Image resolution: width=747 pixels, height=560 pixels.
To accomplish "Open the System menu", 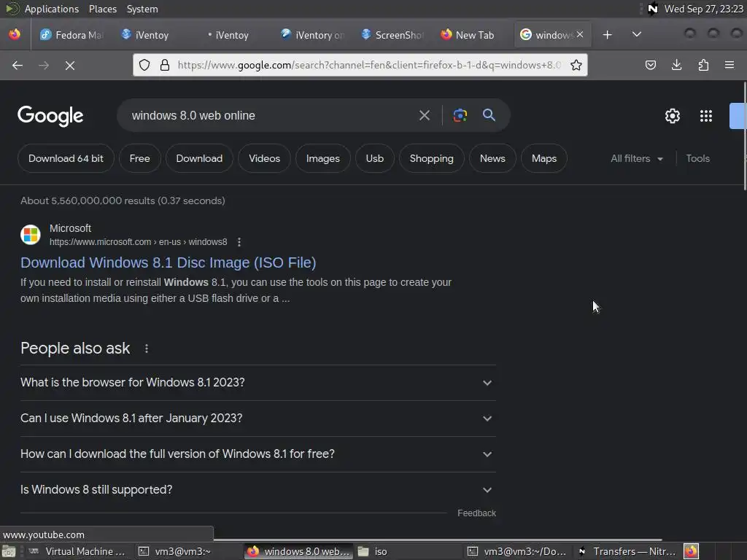I will 142,9.
